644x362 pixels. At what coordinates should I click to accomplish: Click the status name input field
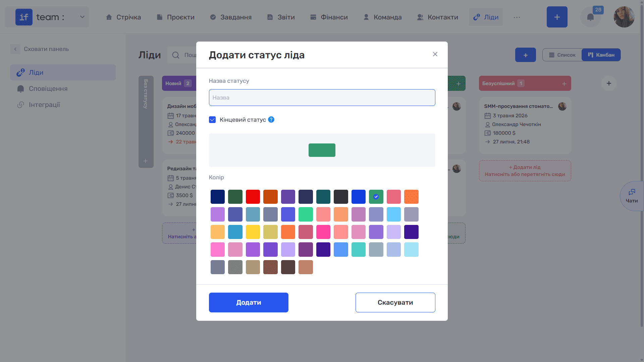point(322,98)
